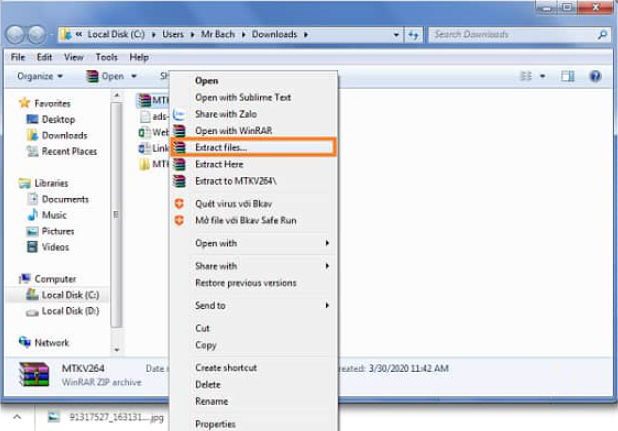This screenshot has width=618, height=431.
Task: Toggle the preview pane icon
Action: tap(568, 76)
